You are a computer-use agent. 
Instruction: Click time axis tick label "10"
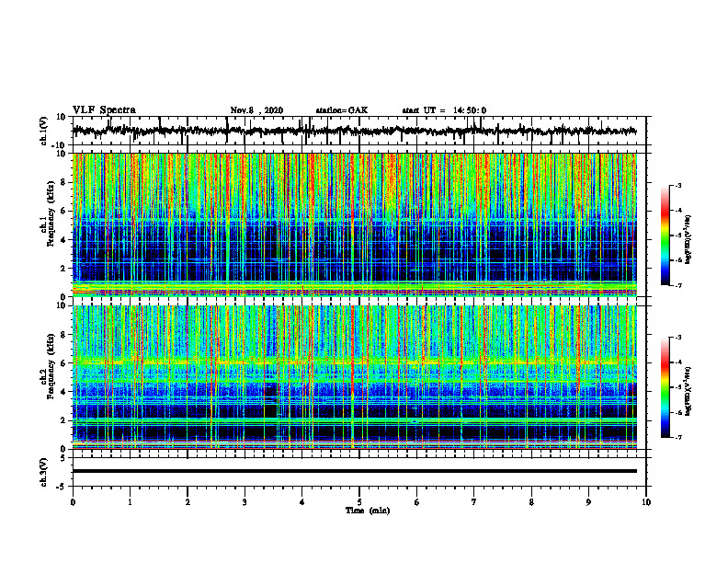tap(646, 502)
